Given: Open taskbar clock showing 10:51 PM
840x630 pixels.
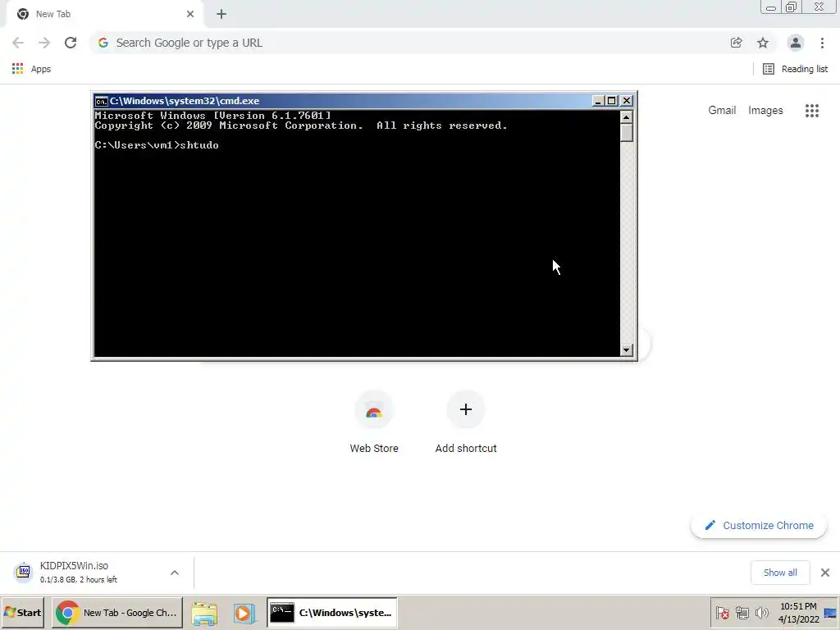Looking at the screenshot, I should point(798,612).
